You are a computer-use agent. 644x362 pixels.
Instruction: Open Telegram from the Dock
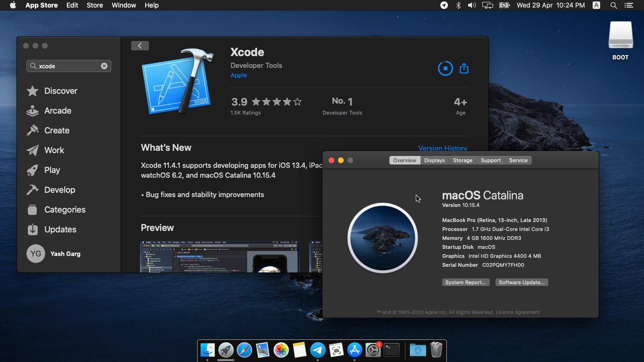click(x=318, y=350)
